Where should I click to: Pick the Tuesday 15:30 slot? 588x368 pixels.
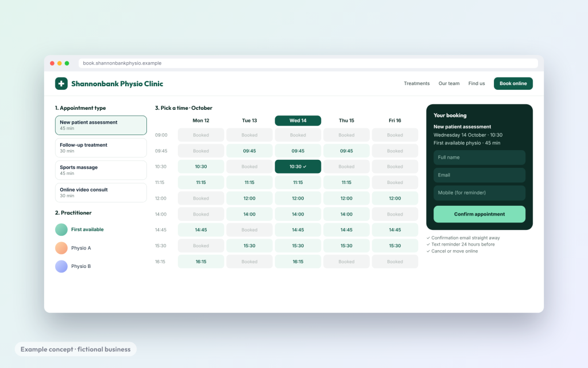[x=249, y=246]
